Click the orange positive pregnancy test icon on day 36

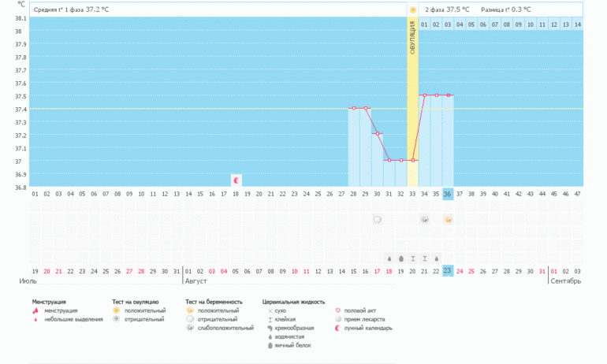click(448, 220)
